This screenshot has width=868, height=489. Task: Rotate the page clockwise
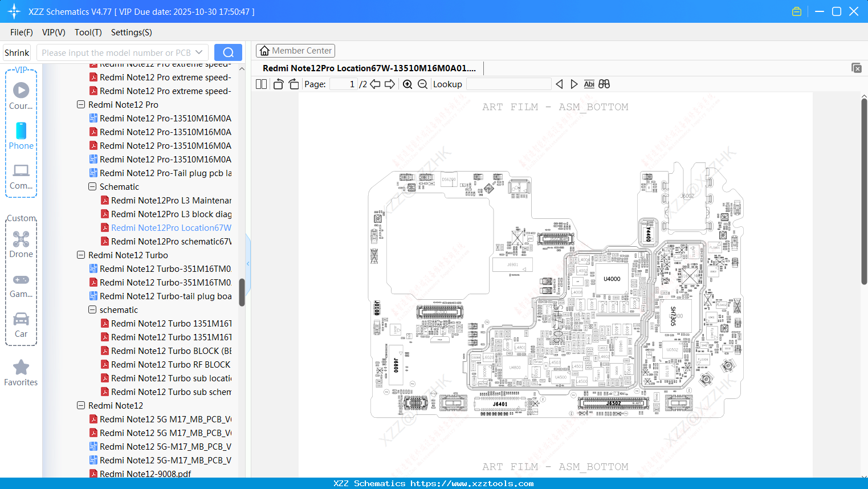294,84
